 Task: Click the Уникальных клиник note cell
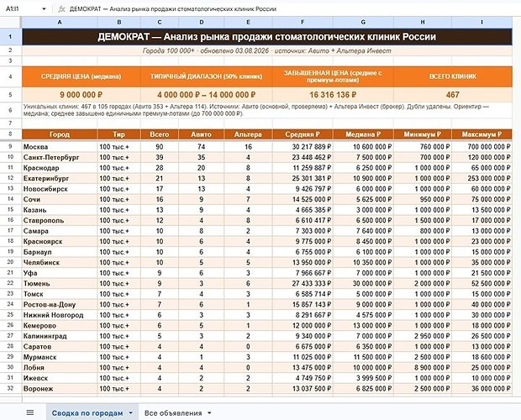coord(267,110)
